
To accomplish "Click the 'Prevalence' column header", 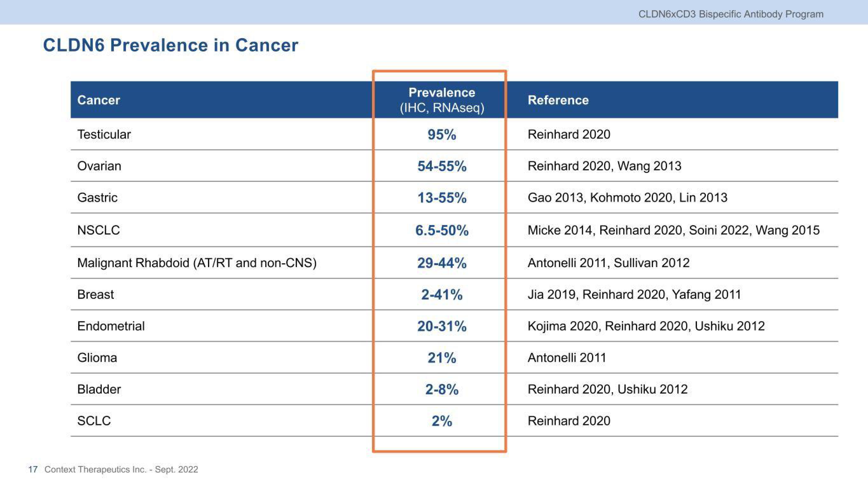I will (x=442, y=92).
